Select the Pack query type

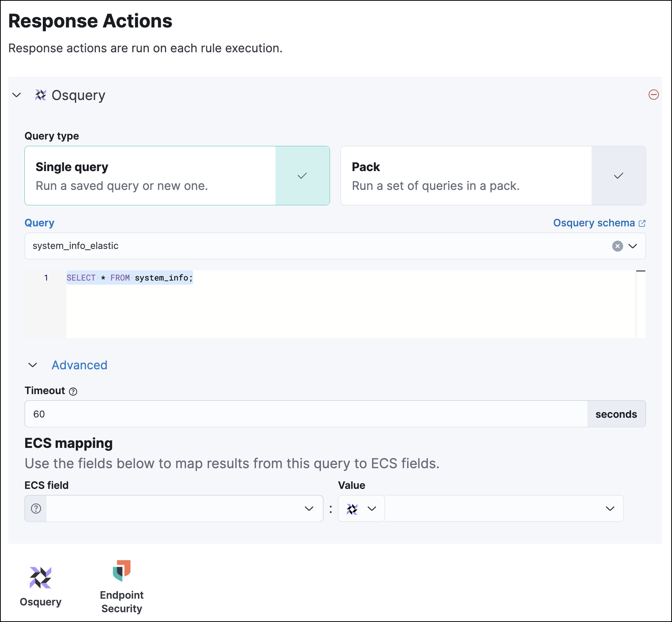point(466,176)
